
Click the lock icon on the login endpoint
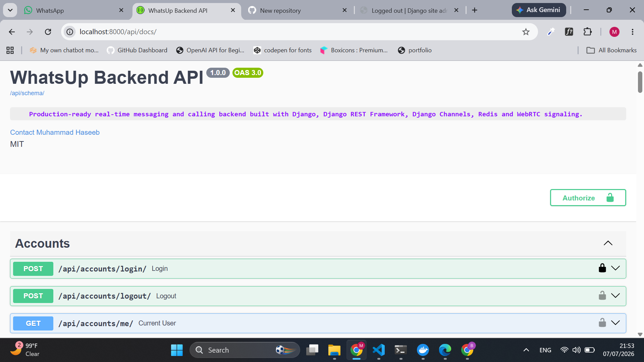point(602,268)
